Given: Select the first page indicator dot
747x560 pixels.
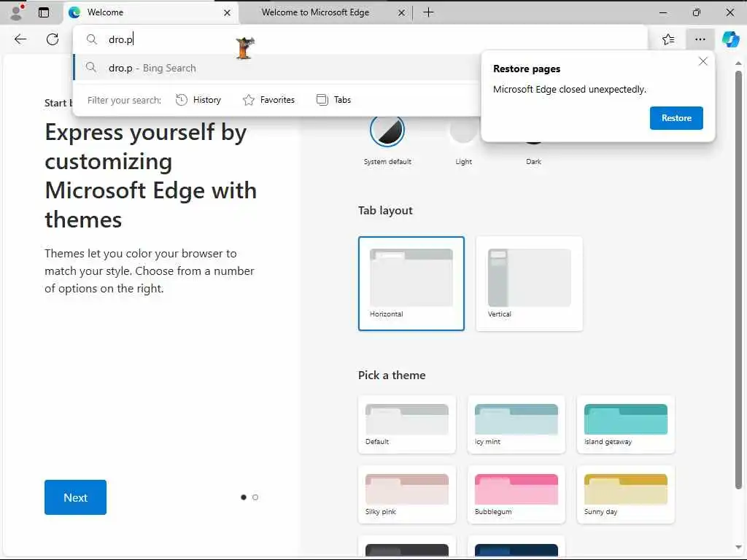Looking at the screenshot, I should coord(244,497).
